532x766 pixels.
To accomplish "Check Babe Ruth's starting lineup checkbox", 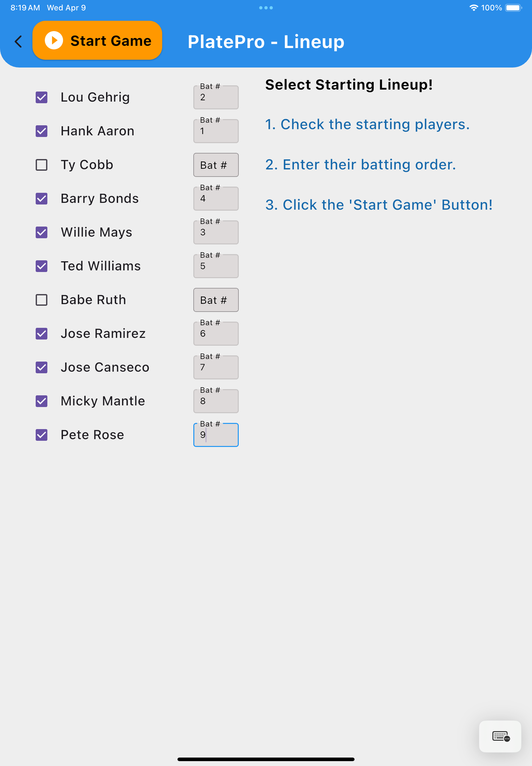I will point(41,300).
